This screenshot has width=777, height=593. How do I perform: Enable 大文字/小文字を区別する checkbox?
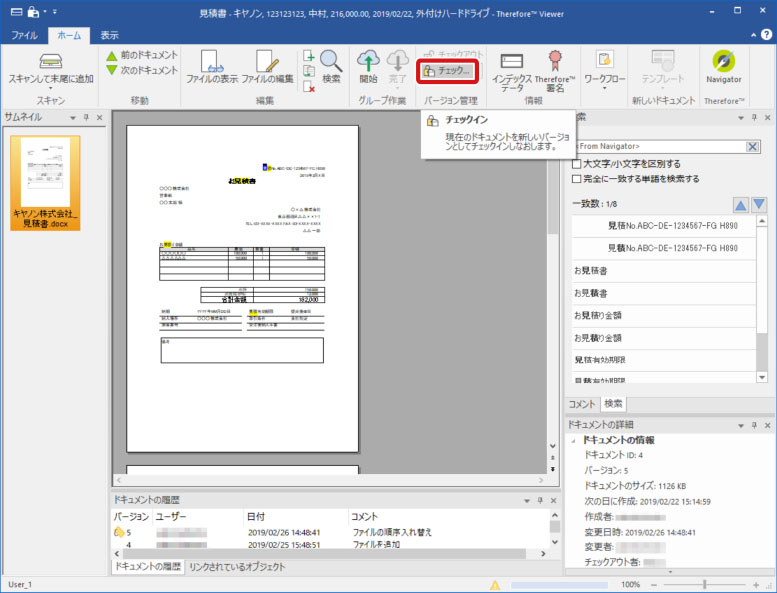tap(577, 164)
